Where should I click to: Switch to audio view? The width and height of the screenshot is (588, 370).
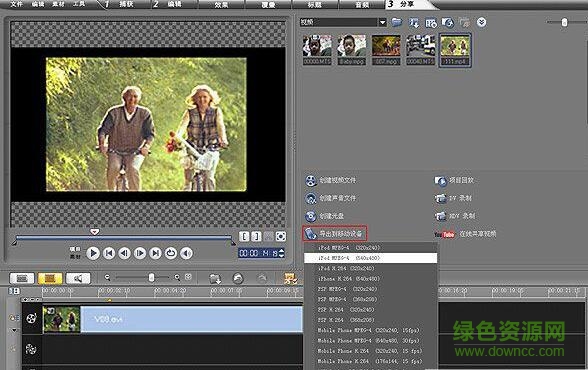click(x=78, y=278)
